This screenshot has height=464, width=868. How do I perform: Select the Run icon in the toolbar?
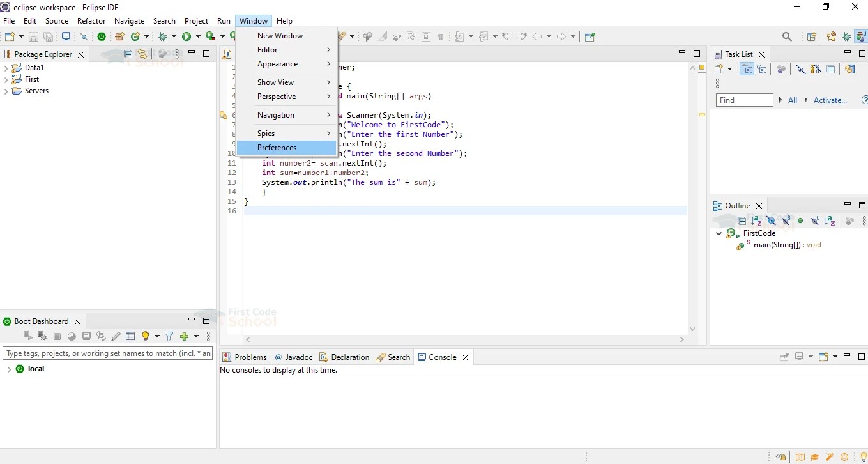(x=187, y=36)
